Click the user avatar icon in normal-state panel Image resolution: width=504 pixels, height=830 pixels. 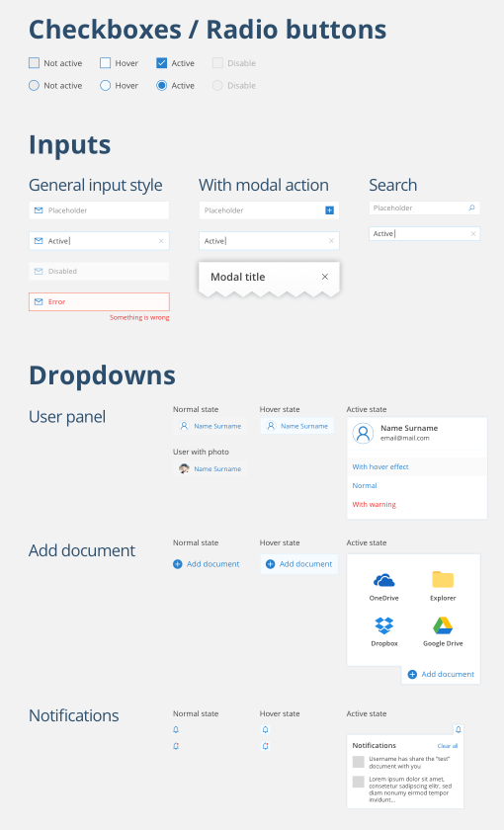pos(184,426)
